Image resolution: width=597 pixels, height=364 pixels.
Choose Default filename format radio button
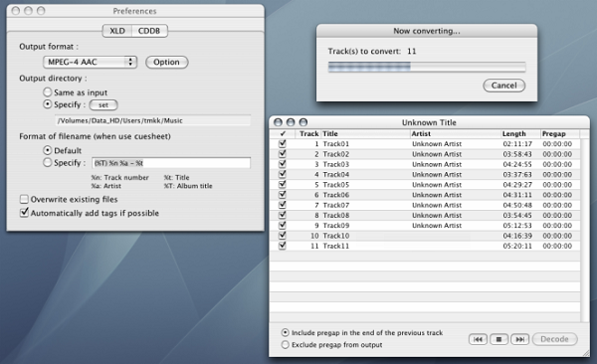[47, 150]
